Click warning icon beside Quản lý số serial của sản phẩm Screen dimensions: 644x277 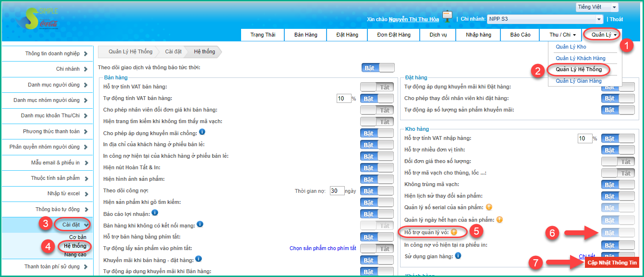click(x=489, y=208)
